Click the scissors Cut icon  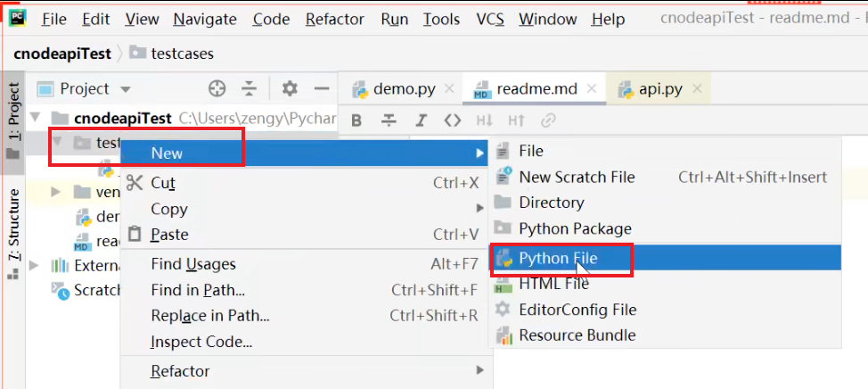135,182
